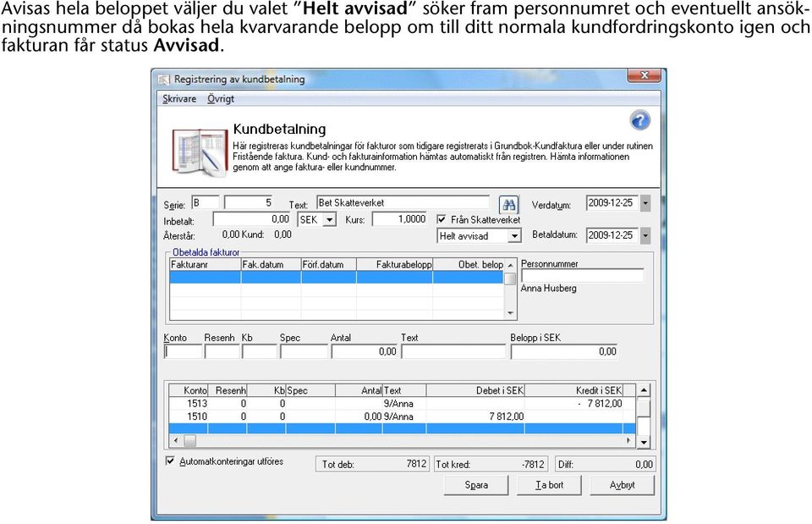
Task: Click the Diff field showing 0,00
Action: (606, 464)
